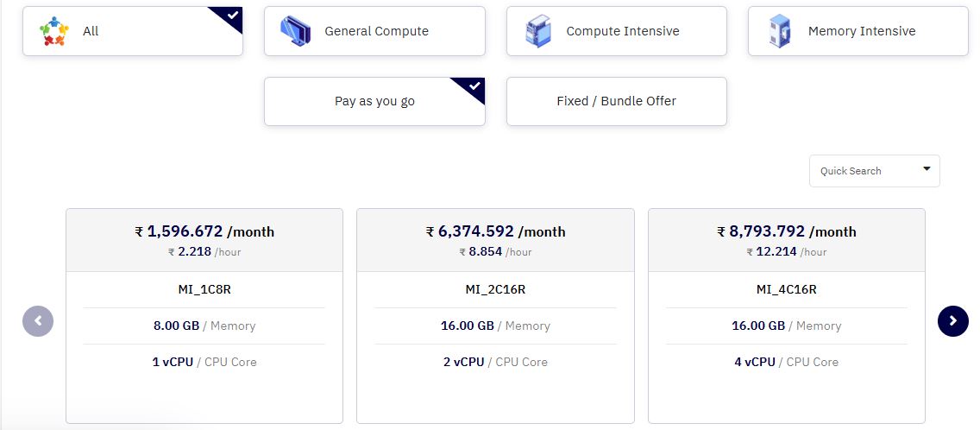Image resolution: width=980 pixels, height=430 pixels.
Task: Go to next plans with right arrow
Action: pyautogui.click(x=953, y=321)
